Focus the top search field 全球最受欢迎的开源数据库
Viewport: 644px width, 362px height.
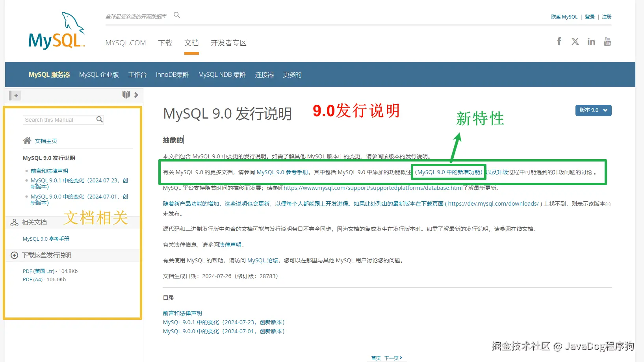pyautogui.click(x=136, y=17)
